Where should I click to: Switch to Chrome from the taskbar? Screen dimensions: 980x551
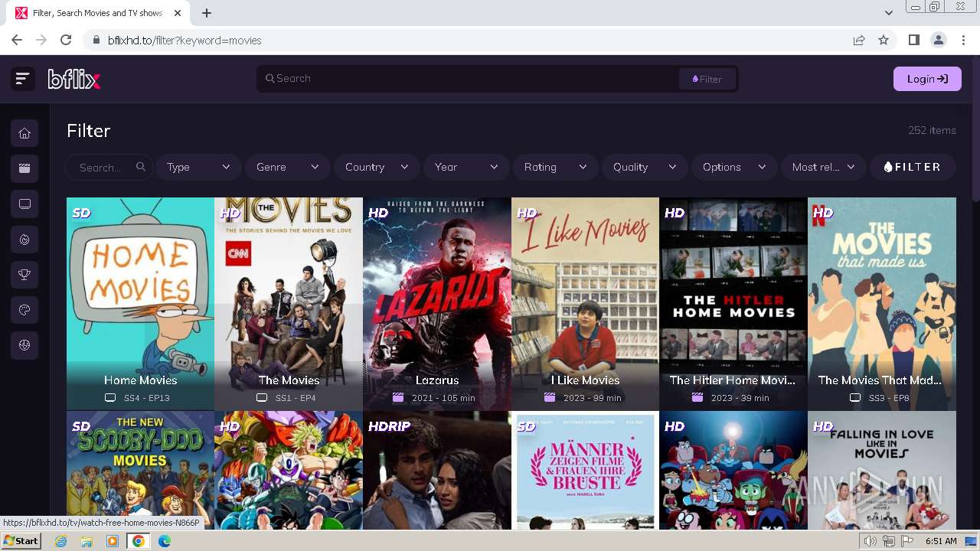[138, 541]
